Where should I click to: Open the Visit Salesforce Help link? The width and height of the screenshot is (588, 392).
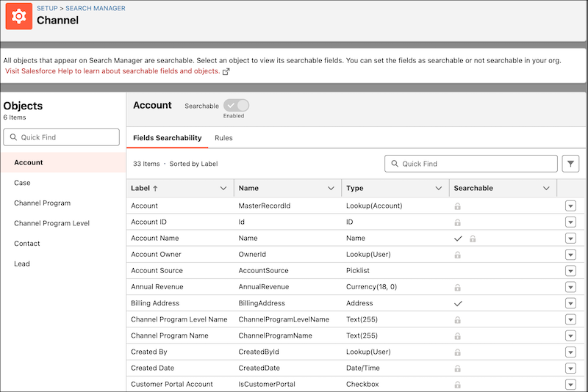click(112, 71)
